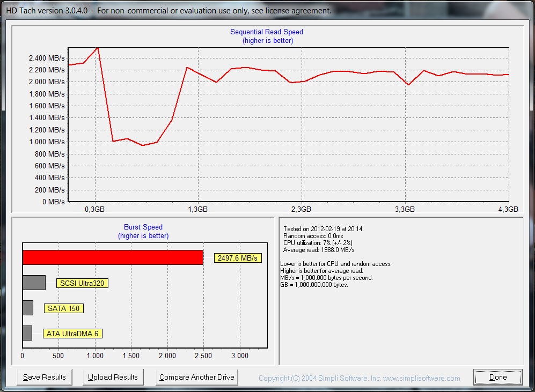Click the Upload Results button
This screenshot has width=535, height=392.
(113, 377)
